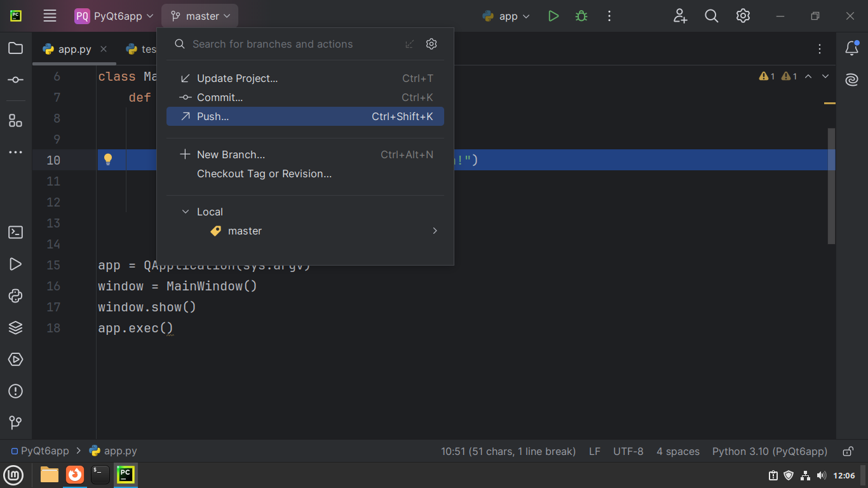Screen dimensions: 868x488
Task: Click the yellow warning stripe marker
Action: [830, 102]
